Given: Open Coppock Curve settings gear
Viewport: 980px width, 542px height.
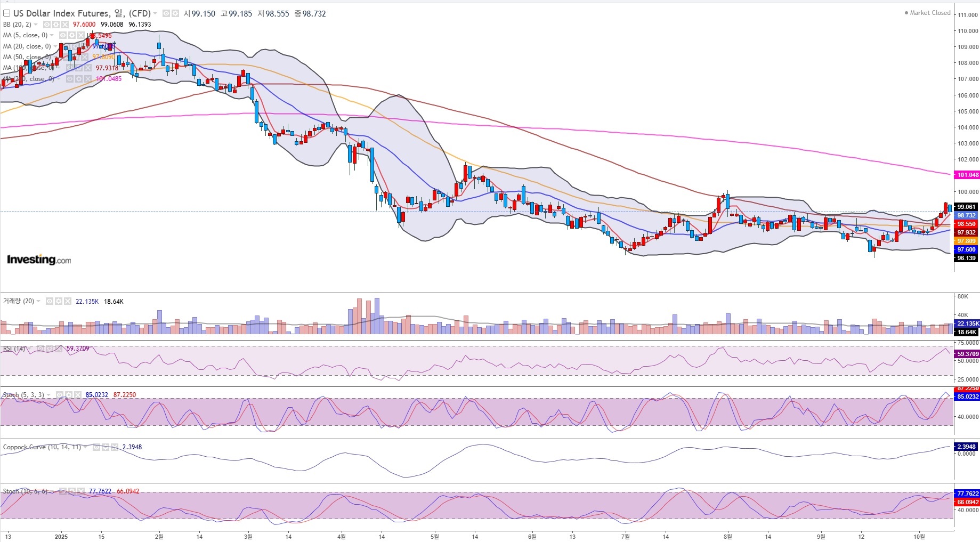Looking at the screenshot, I should click(106, 447).
